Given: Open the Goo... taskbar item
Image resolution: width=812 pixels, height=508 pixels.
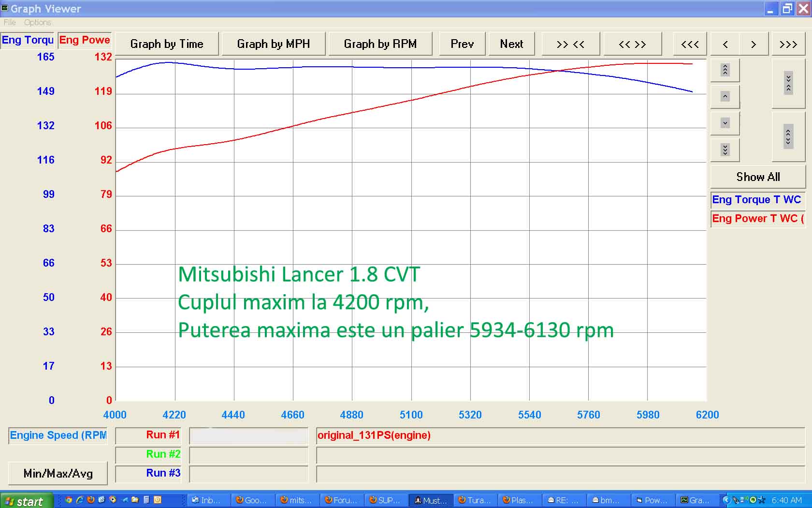Looking at the screenshot, I should coord(254,500).
